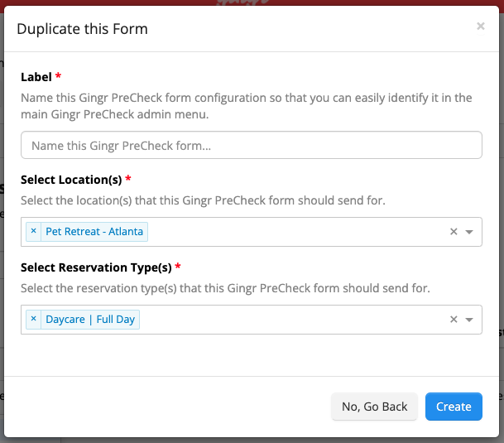The width and height of the screenshot is (504, 443).
Task: Close the Duplicate this Form dialog
Action: [481, 26]
